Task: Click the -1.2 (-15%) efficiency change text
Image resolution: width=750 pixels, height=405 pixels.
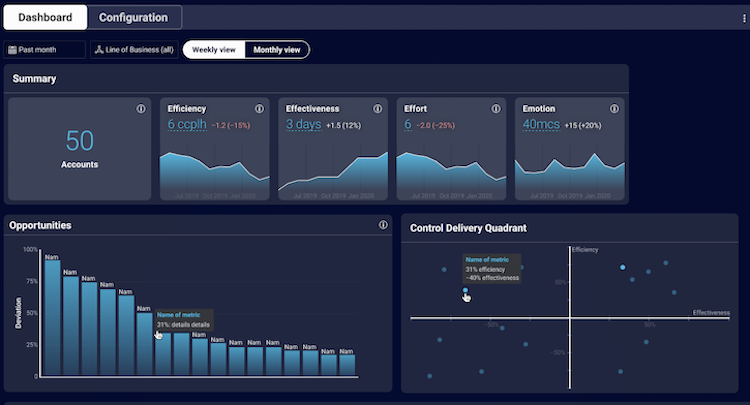Action: point(231,126)
